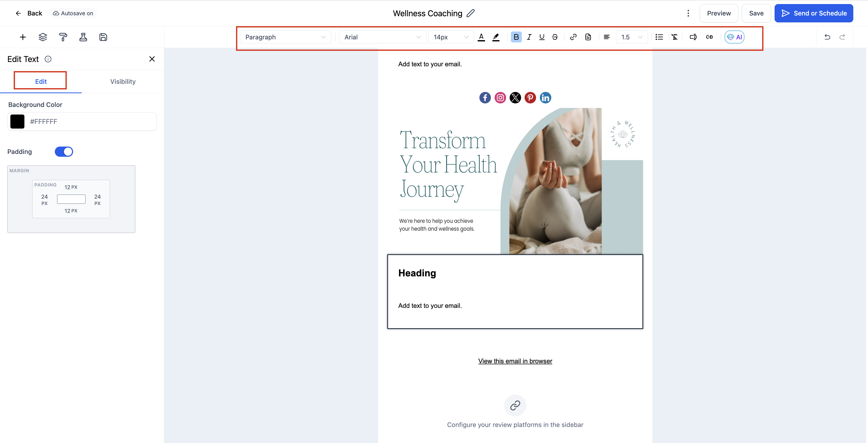The width and height of the screenshot is (868, 443).
Task: Click the text highlight color icon
Action: point(496,37)
